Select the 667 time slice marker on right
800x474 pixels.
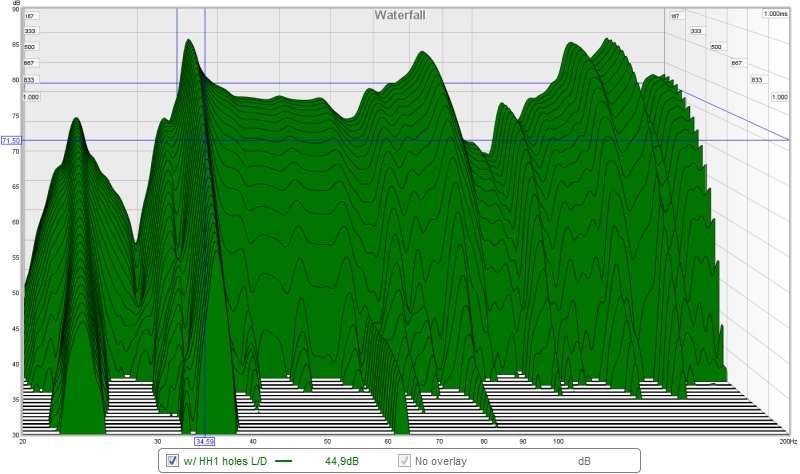tap(736, 63)
